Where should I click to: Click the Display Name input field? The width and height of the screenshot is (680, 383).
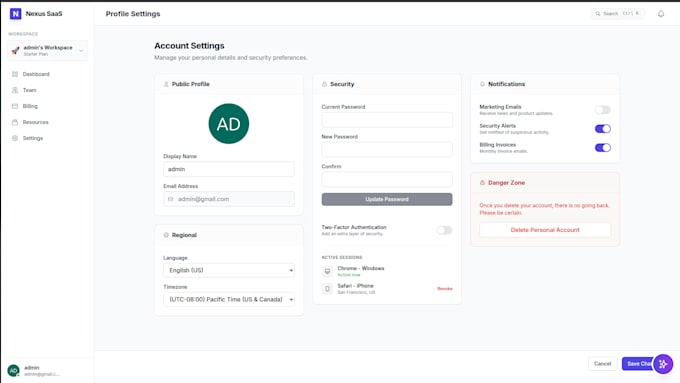click(x=229, y=169)
